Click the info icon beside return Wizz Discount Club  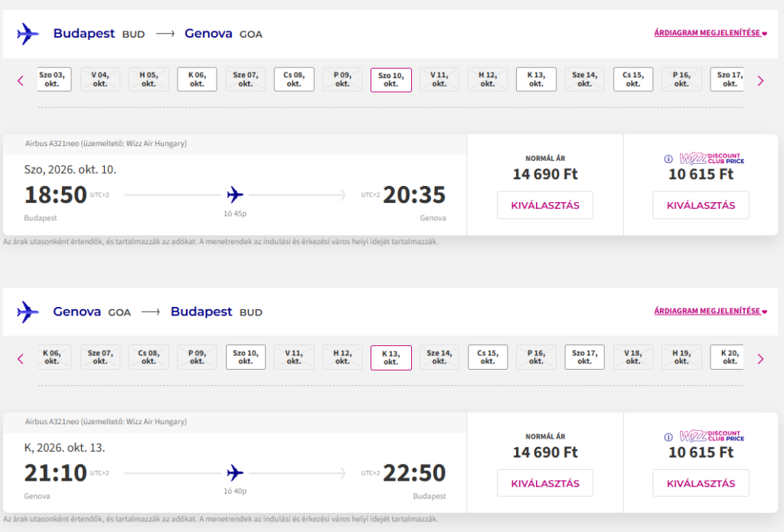tap(668, 437)
